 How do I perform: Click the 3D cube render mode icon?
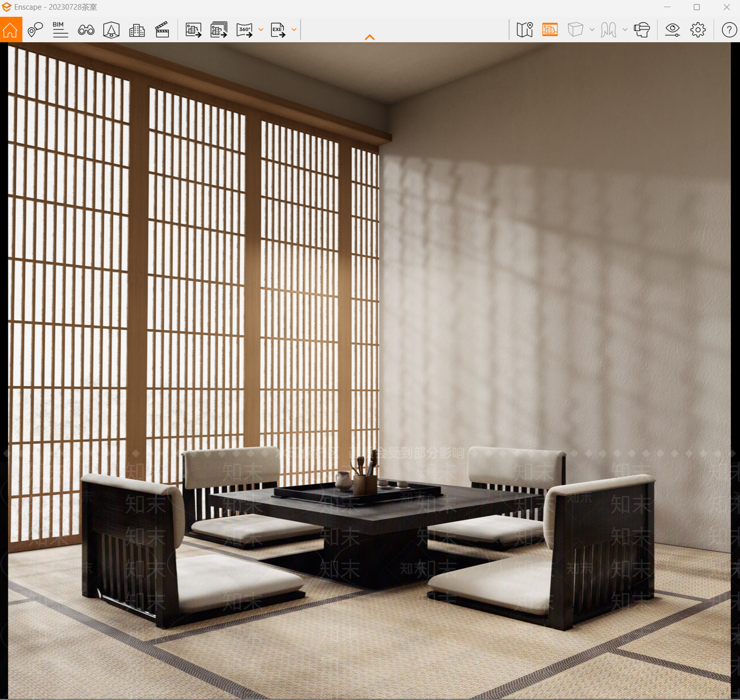click(575, 30)
